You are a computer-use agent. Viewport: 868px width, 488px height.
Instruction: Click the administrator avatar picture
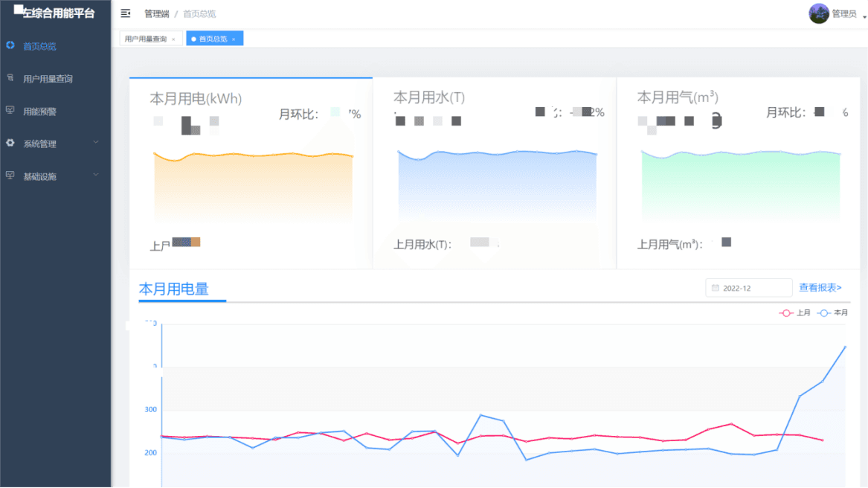click(819, 13)
